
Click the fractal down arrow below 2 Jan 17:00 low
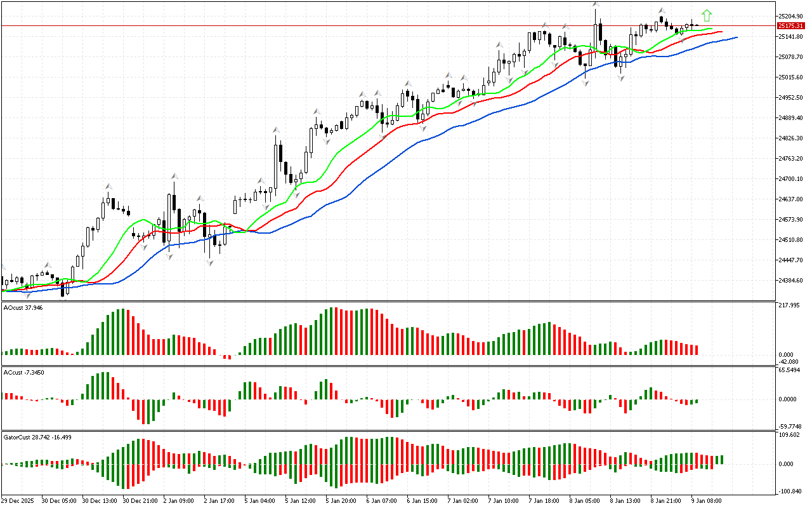tap(209, 262)
